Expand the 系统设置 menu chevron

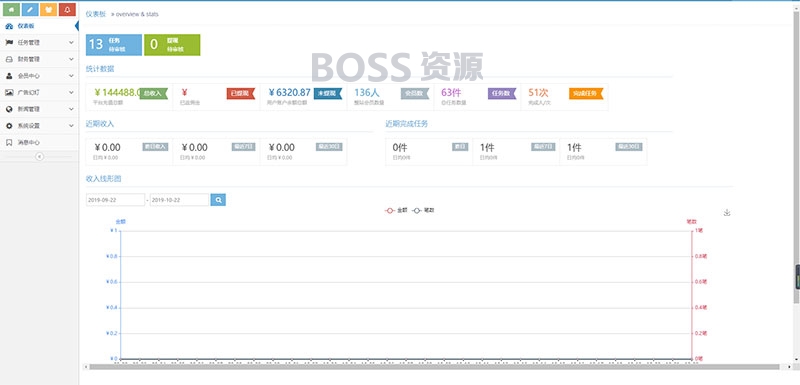pyautogui.click(x=71, y=125)
